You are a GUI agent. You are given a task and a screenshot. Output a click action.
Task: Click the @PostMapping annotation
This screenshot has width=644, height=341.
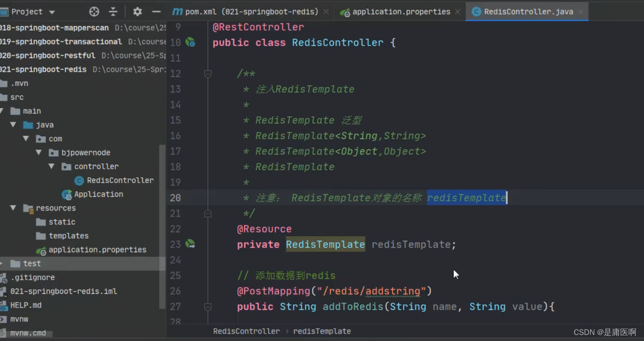[274, 291]
